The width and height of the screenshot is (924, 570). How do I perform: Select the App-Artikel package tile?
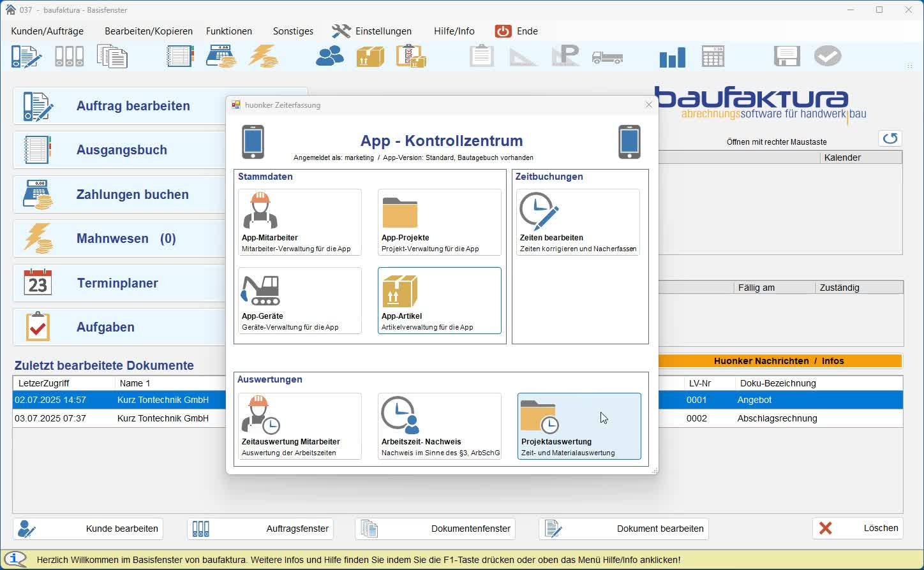coord(439,301)
